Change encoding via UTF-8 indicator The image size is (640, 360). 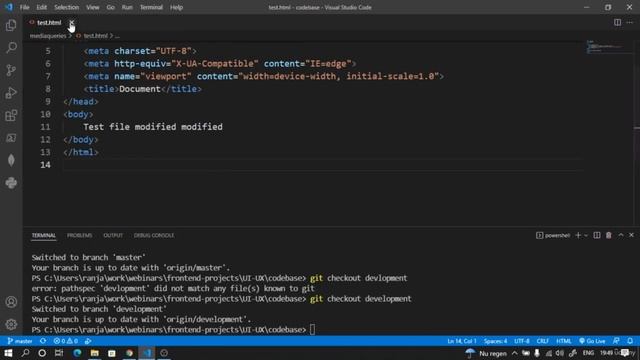pos(522,341)
